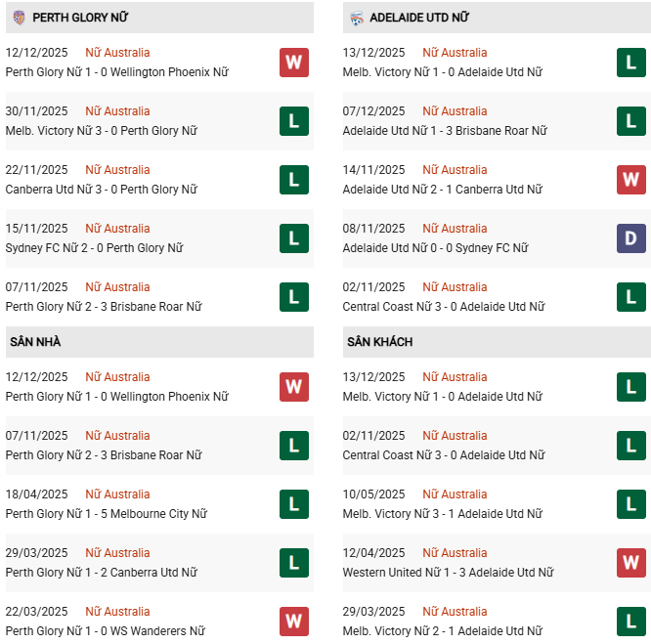Click D badge for Adelaide Utd 0-0 Sydney FC
The image size is (651, 644).
[x=631, y=238]
